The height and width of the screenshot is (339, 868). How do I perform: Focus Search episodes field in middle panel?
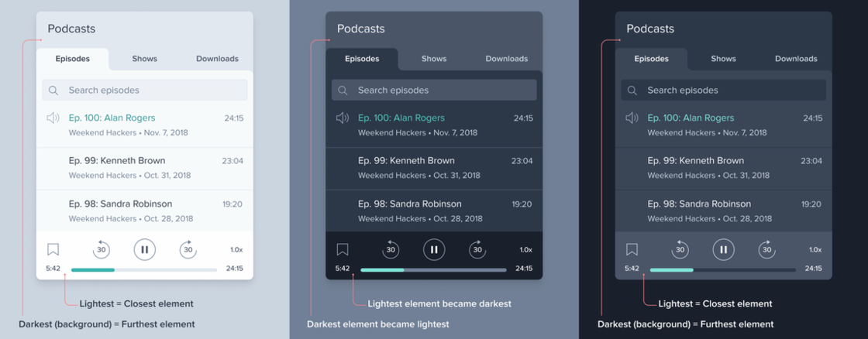coord(434,90)
